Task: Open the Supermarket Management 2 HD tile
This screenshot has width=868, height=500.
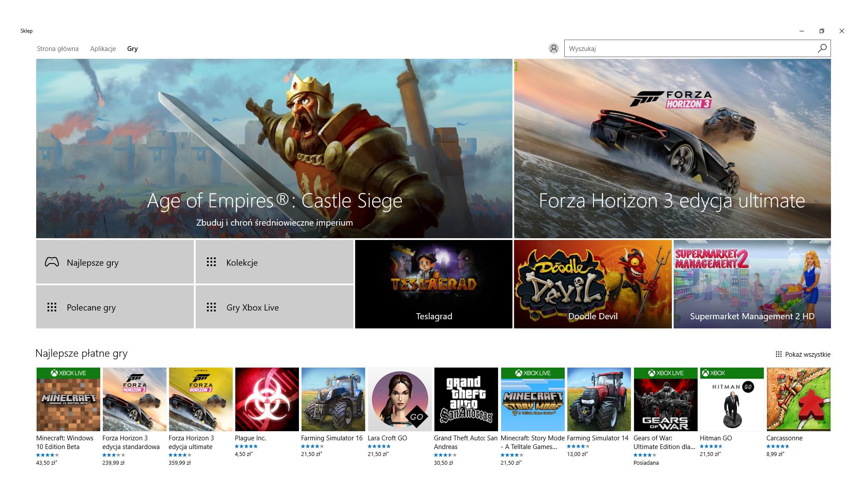Action: click(x=752, y=284)
